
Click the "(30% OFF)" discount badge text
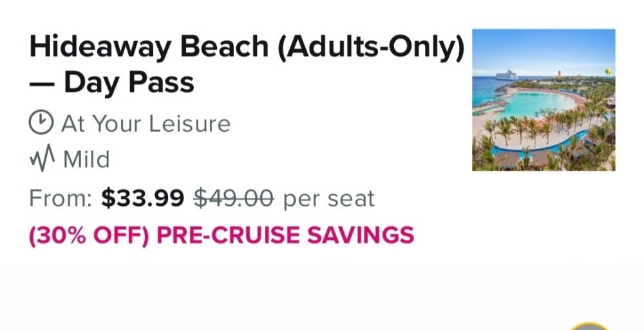coord(89,235)
